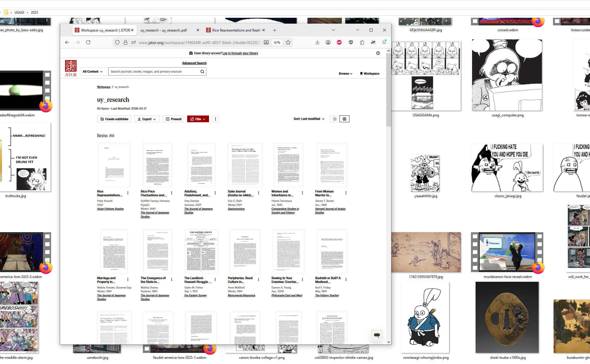
Task: Expand the Export dropdown button
Action: coord(147,119)
